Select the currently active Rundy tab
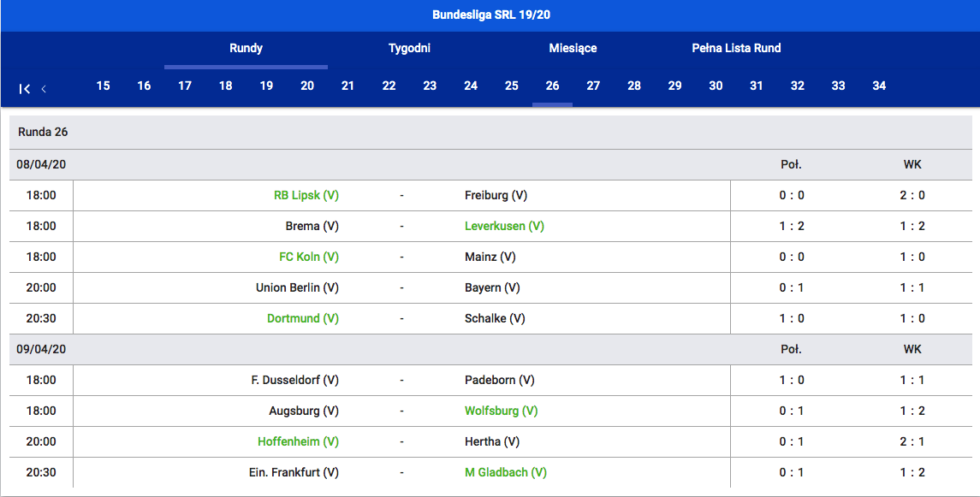This screenshot has height=497, width=980. [245, 48]
